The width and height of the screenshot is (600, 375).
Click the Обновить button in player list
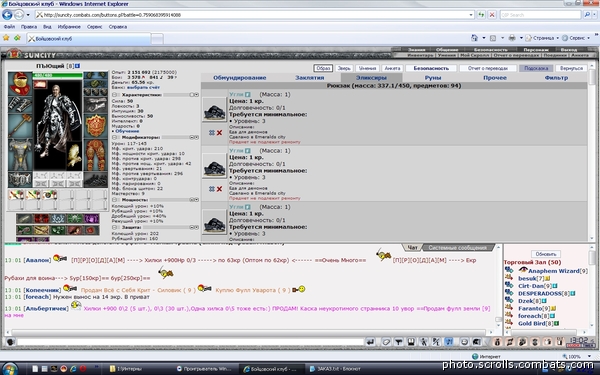click(546, 254)
